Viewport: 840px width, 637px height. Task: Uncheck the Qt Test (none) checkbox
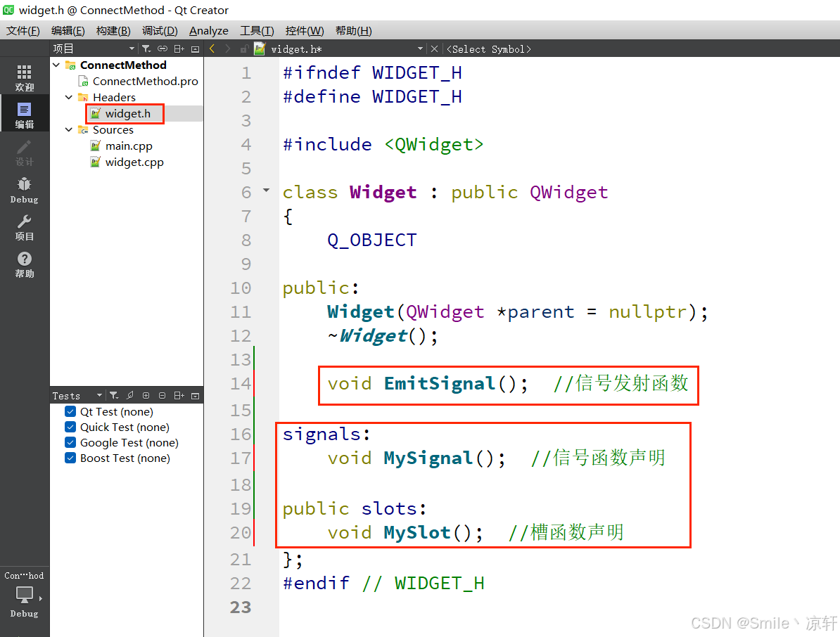[x=70, y=411]
